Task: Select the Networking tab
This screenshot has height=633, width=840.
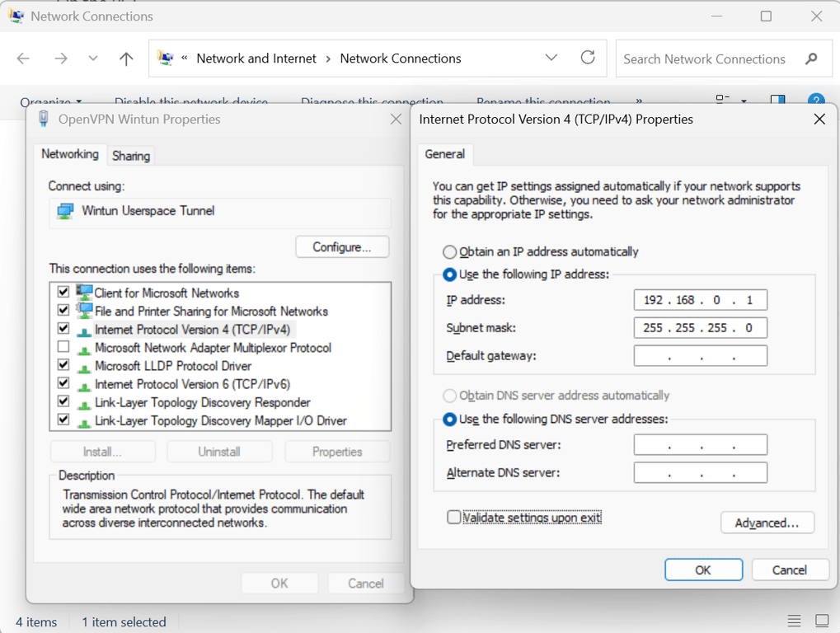Action: pos(70,154)
